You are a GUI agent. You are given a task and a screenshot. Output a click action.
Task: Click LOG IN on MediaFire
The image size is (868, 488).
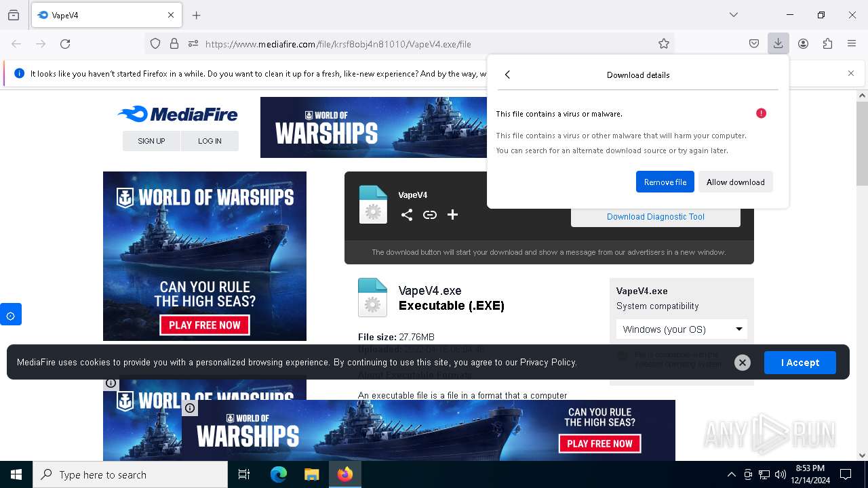point(210,141)
